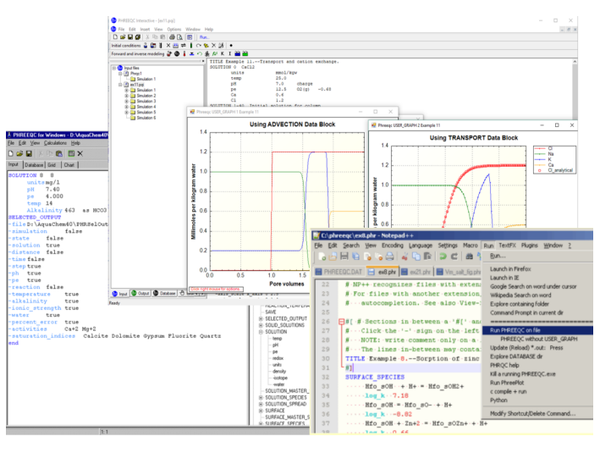Click the Output tab at bottom of PHREEQC Interactive
The height and width of the screenshot is (464, 600).
[x=142, y=294]
